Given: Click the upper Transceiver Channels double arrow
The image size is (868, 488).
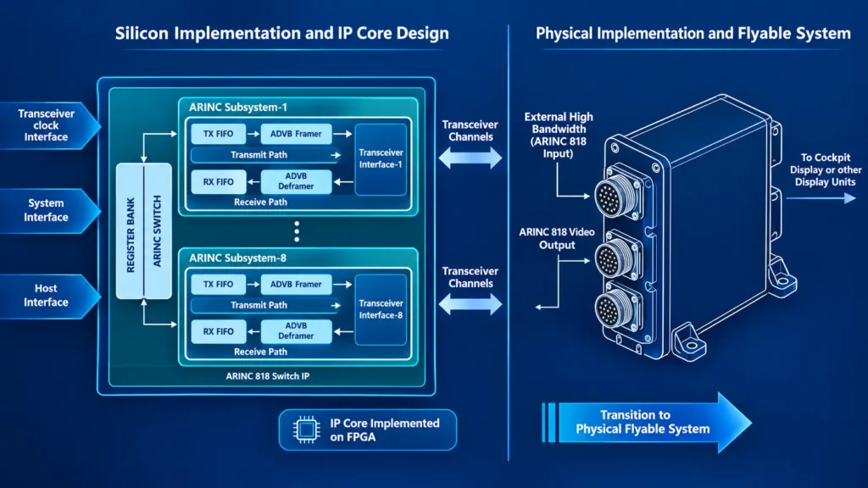Looking at the screenshot, I should [470, 158].
